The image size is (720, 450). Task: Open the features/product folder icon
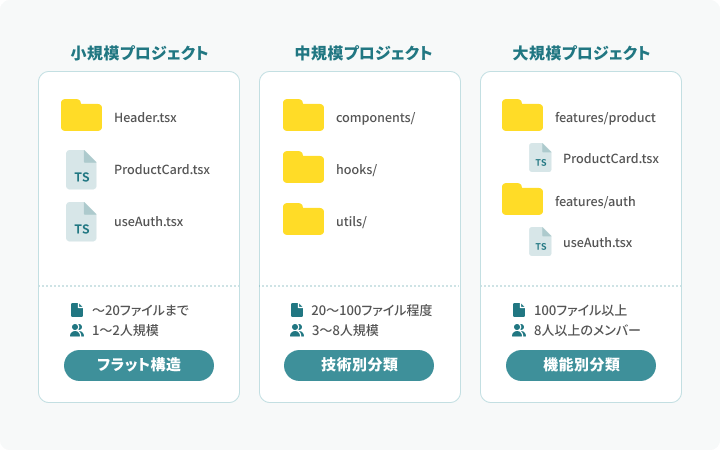coord(523,115)
